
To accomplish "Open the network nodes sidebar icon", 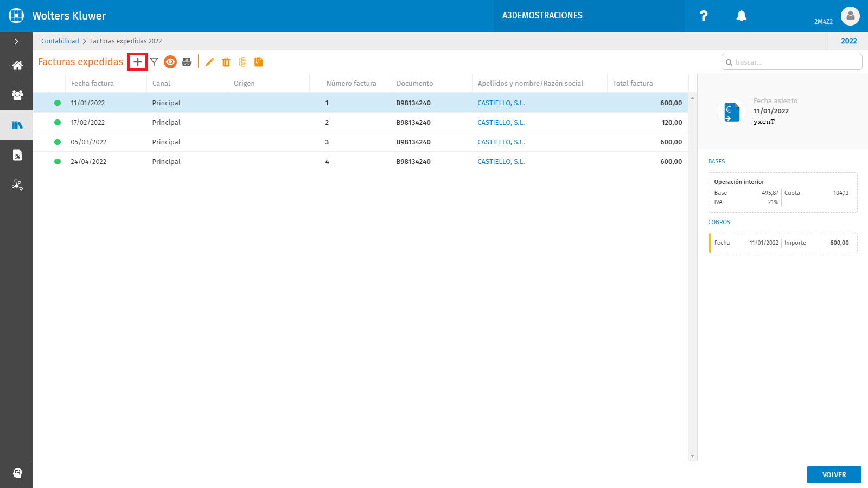I will click(x=17, y=185).
